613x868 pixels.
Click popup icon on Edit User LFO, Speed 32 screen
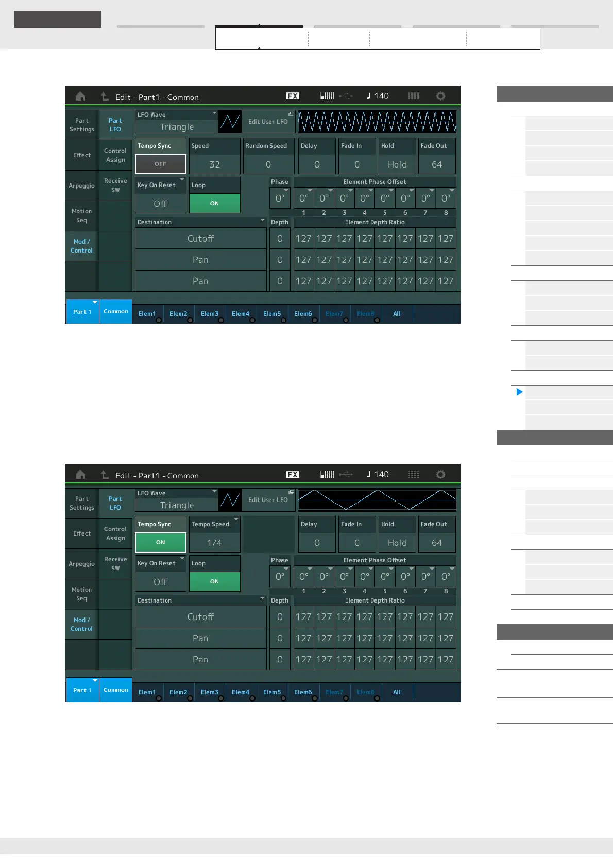click(x=291, y=114)
